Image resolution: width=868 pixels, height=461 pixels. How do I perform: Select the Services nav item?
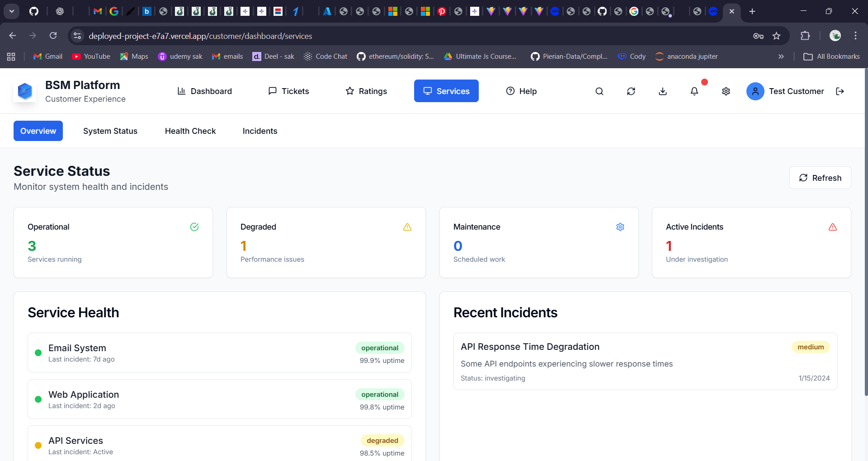446,91
